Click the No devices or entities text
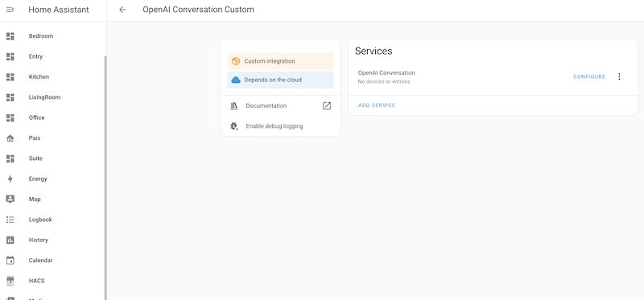644x300 pixels. click(384, 82)
